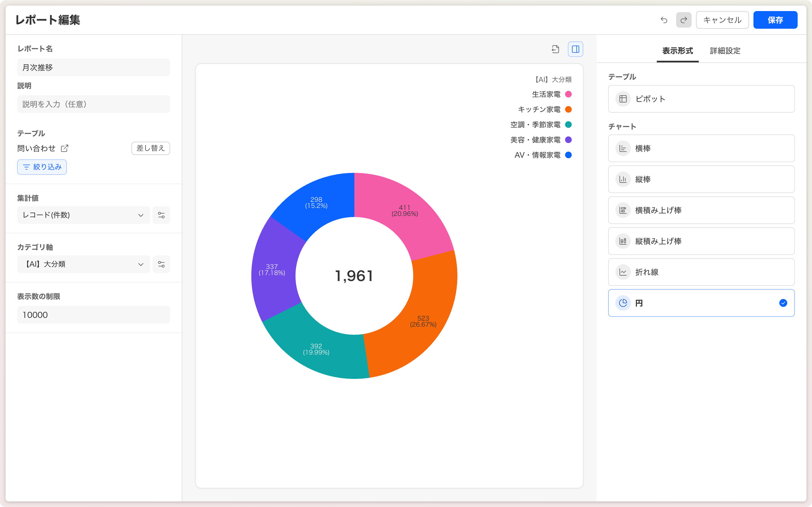Screen dimensions: 812x507
Task: Click the export icon above chart
Action: pos(555,49)
